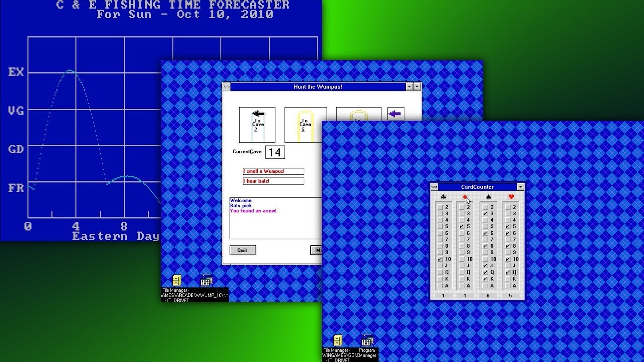Viewport: 644px width, 362px height.
Task: Open the WINGAMES\GG File Manager icon
Action: [338, 340]
